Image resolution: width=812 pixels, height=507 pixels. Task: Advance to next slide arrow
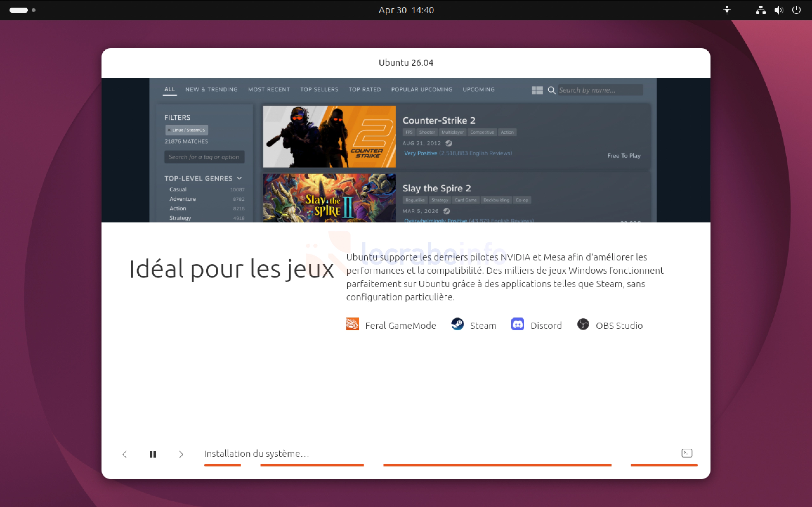click(181, 454)
